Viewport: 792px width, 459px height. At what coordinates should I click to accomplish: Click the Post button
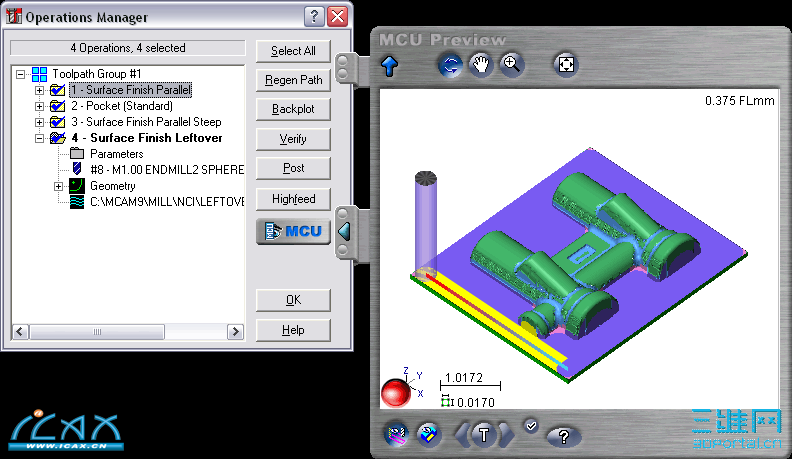click(x=293, y=168)
